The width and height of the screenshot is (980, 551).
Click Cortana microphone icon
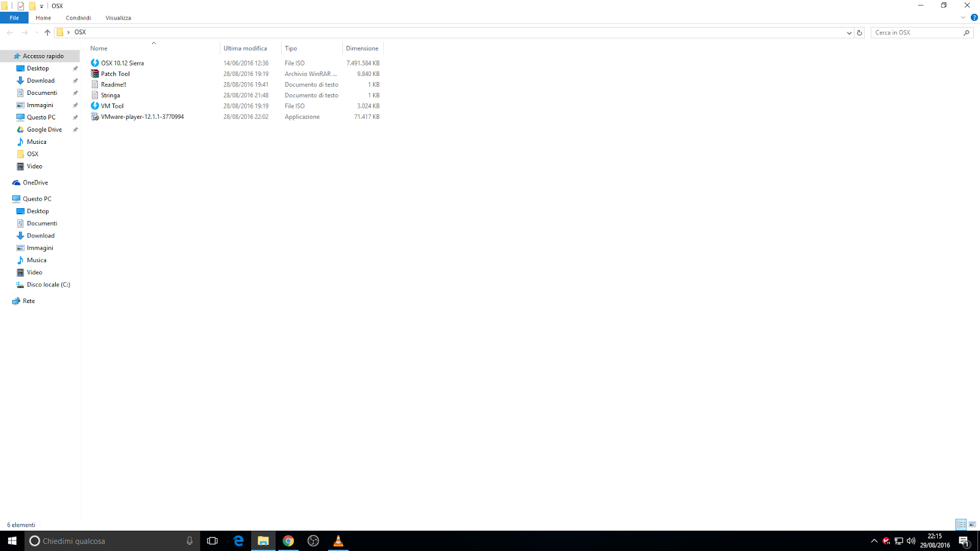point(189,541)
